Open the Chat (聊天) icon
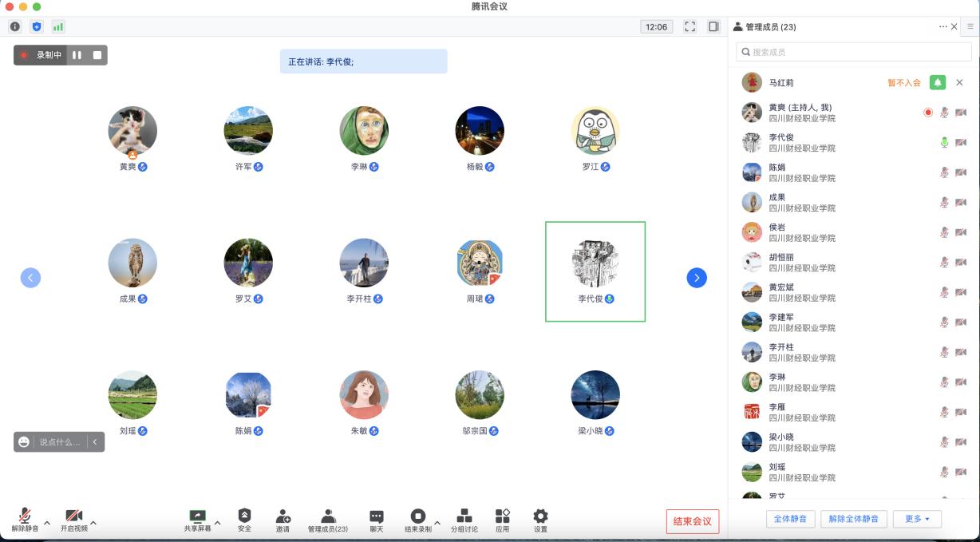980x542 pixels. pos(376,516)
